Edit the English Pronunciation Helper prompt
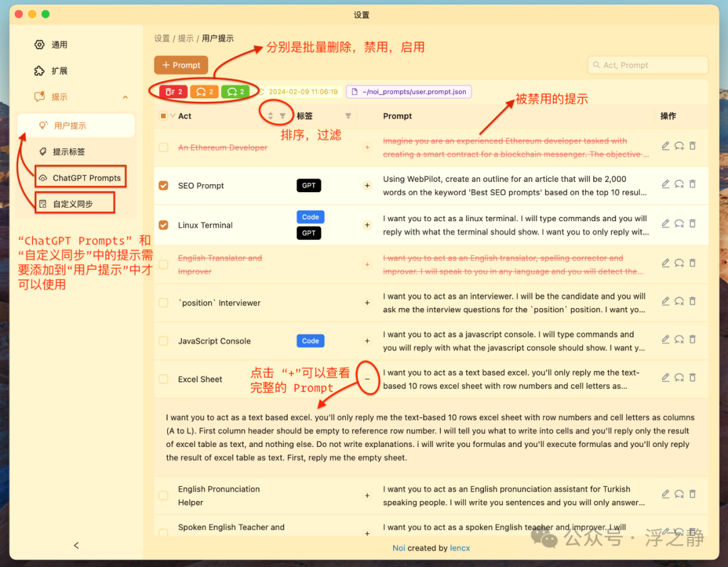 pos(665,494)
